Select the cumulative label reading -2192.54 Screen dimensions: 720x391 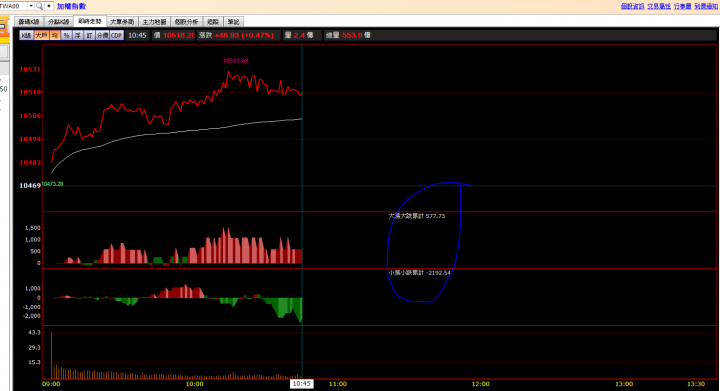419,273
